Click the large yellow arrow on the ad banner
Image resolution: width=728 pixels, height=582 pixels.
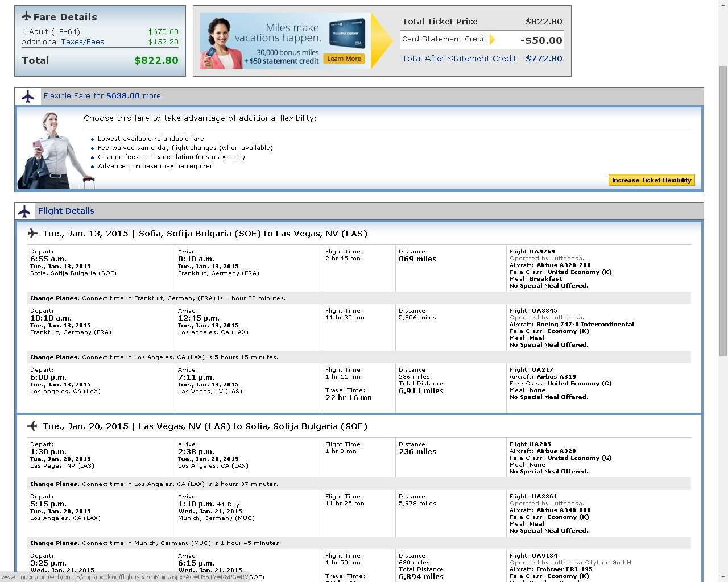pyautogui.click(x=382, y=41)
